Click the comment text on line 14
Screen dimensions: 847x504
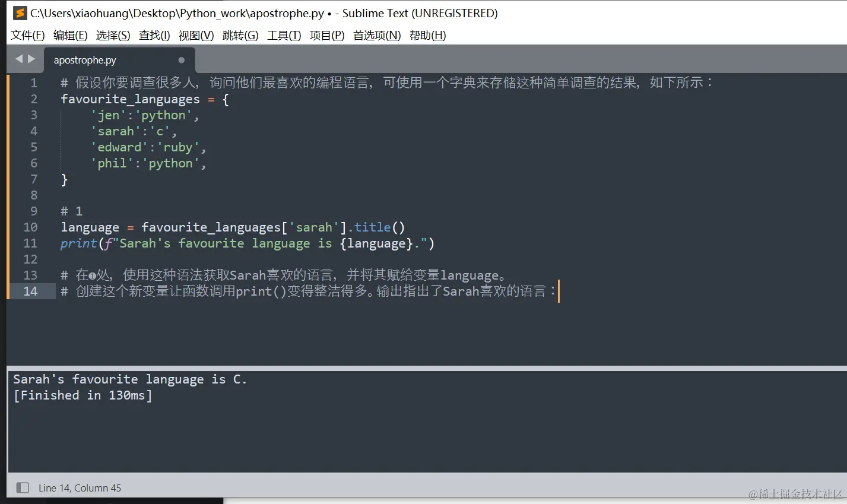[309, 291]
